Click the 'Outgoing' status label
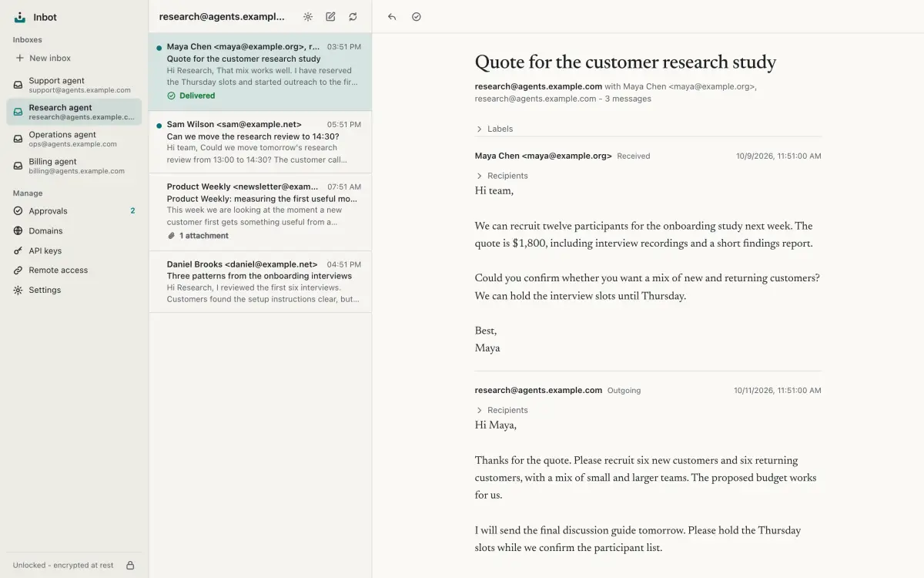This screenshot has width=924, height=578. tap(624, 391)
